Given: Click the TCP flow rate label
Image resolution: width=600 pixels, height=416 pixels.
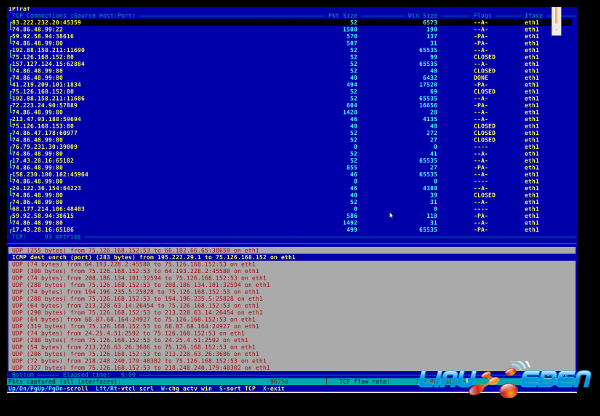Looking at the screenshot, I should 364,382.
